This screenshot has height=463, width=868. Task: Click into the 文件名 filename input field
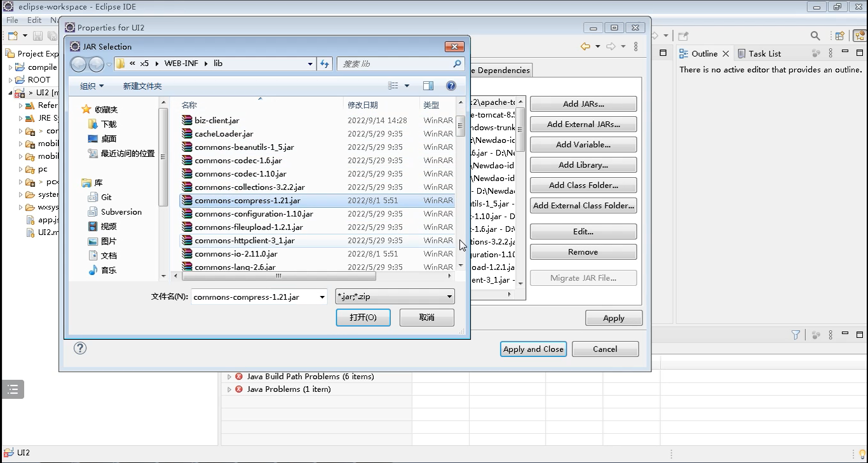(254, 297)
